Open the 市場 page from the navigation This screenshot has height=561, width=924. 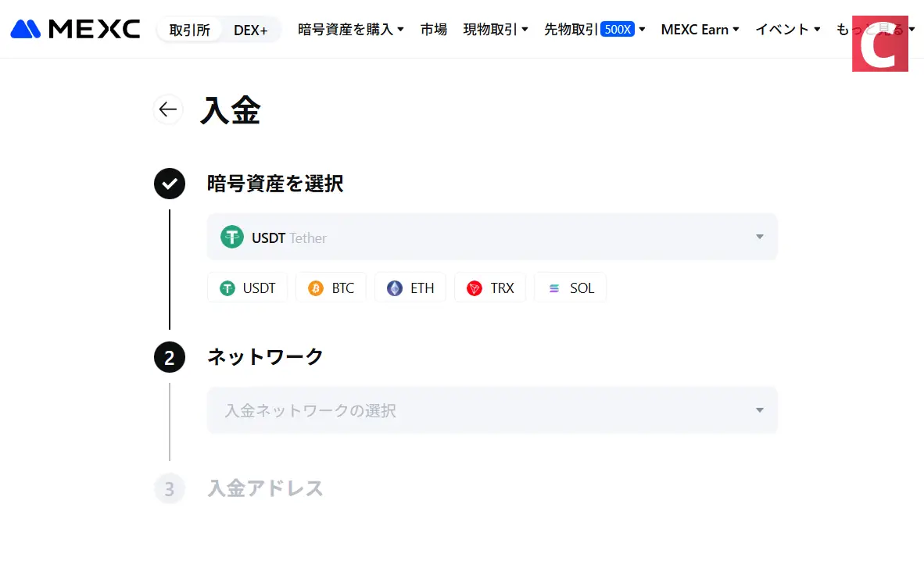click(x=433, y=29)
